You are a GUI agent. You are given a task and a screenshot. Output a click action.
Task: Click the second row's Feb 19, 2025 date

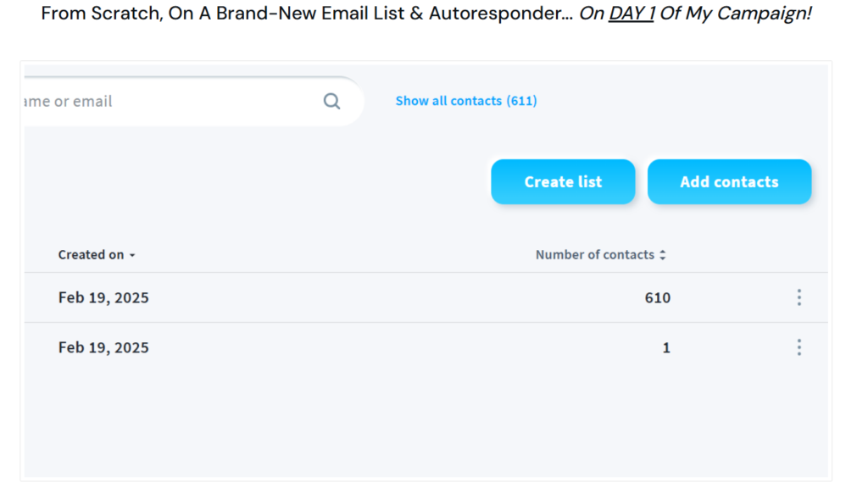pos(103,347)
